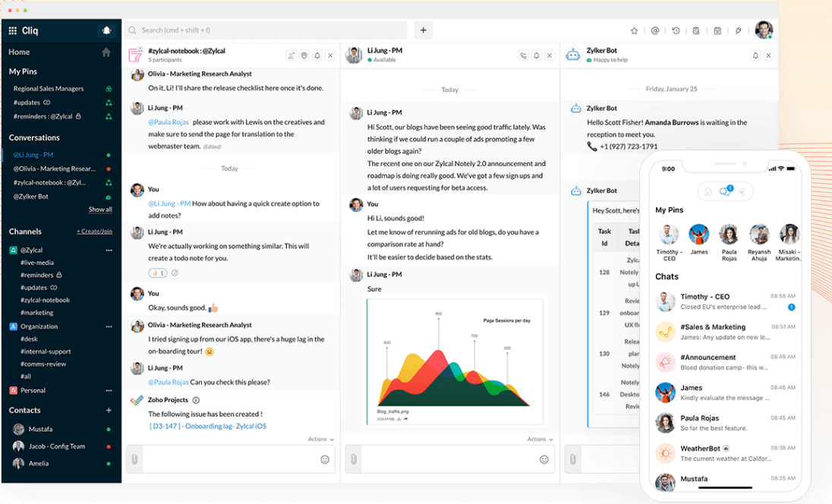Open #Announcement channel on phone
832x504 pixels.
point(725,362)
